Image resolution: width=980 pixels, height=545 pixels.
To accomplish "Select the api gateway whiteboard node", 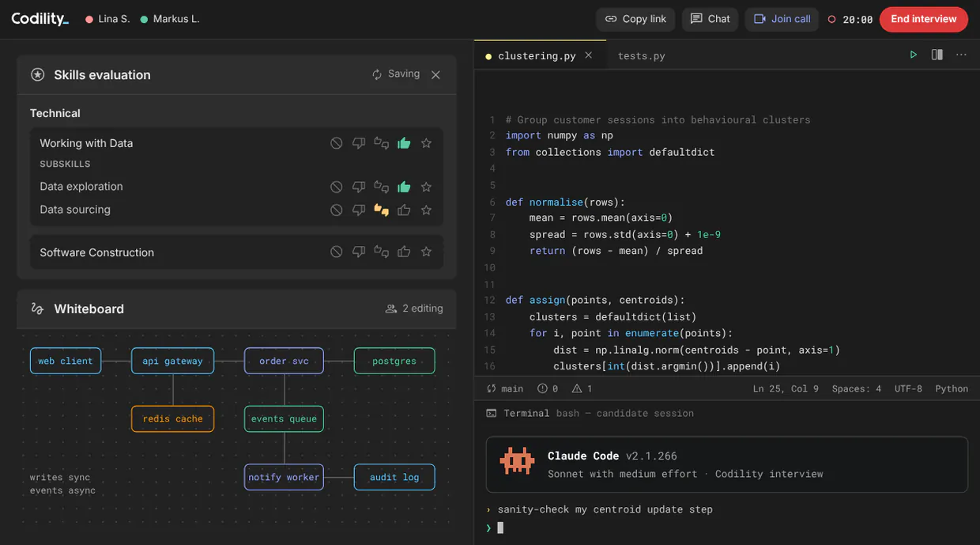I will coord(172,361).
